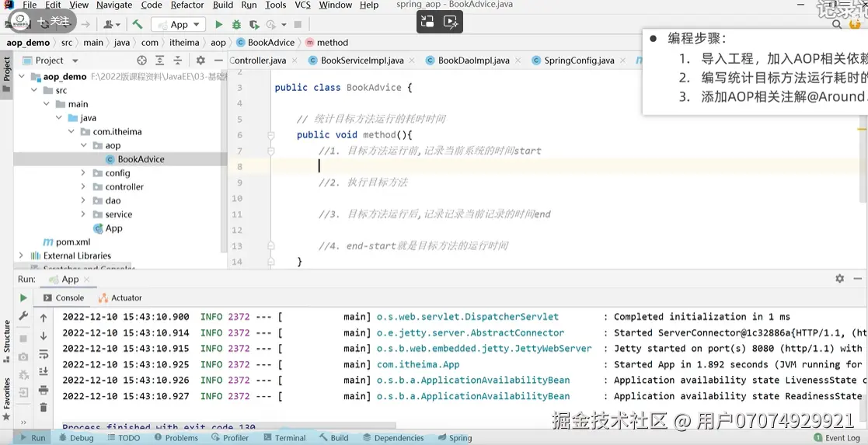Click Down stack trace arrow in console
The height and width of the screenshot is (445, 868).
click(x=44, y=336)
